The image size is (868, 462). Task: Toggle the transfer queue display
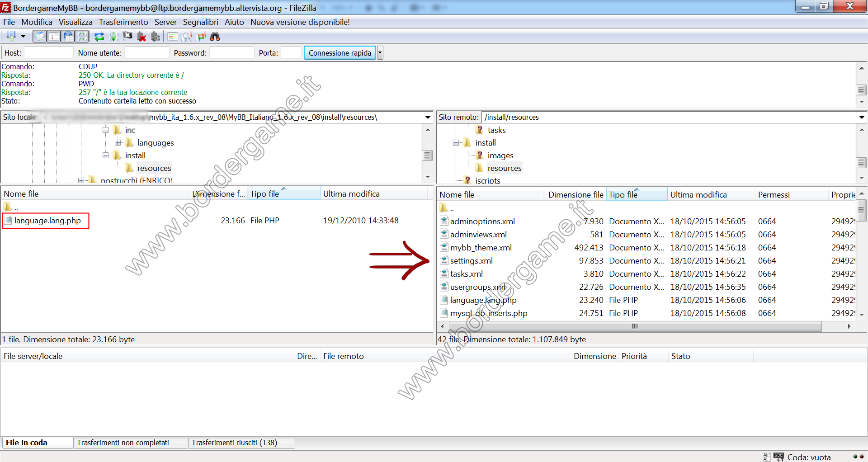pyautogui.click(x=82, y=37)
